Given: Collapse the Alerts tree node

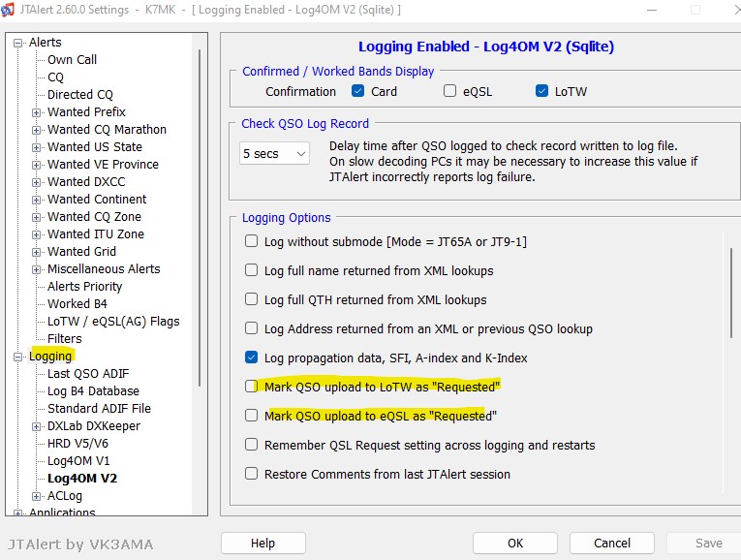Looking at the screenshot, I should coord(18,43).
